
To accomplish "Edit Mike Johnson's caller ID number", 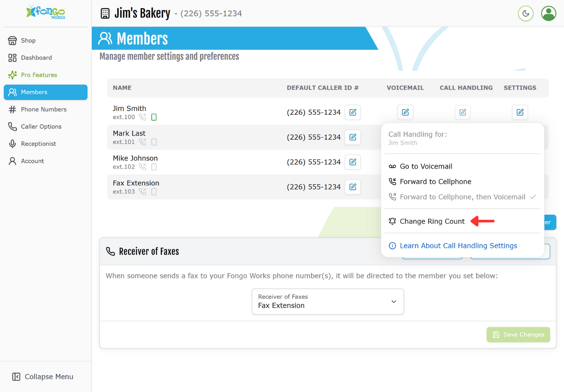I will (353, 162).
